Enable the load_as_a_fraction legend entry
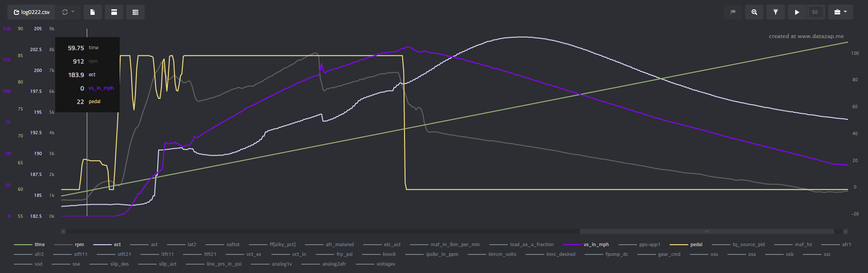868x273 pixels. [x=522, y=244]
